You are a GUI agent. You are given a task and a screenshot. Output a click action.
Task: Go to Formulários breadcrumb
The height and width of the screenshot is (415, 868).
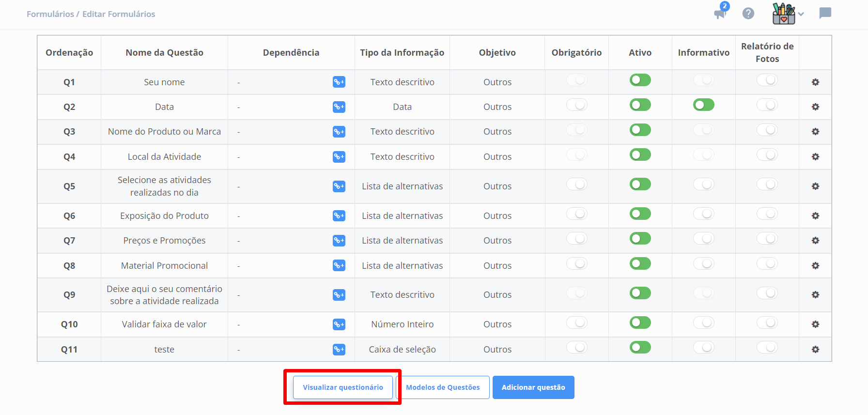coord(50,14)
